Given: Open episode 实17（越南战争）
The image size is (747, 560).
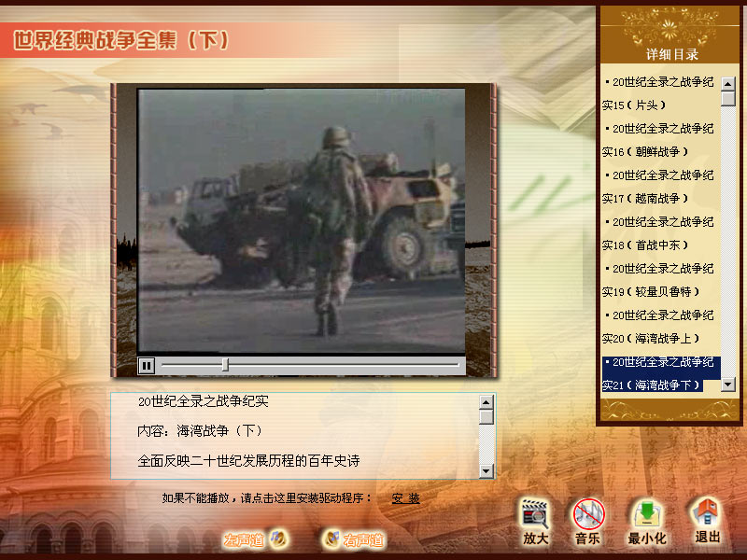Looking at the screenshot, I should pyautogui.click(x=659, y=187).
